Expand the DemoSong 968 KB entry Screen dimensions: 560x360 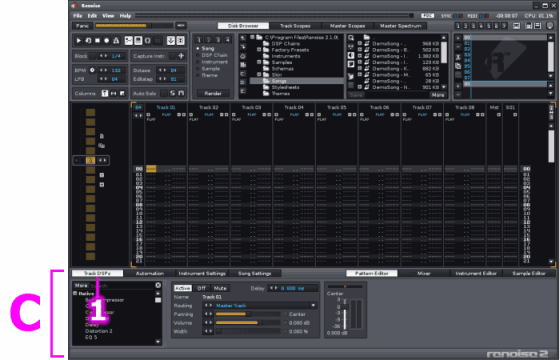pos(360,44)
